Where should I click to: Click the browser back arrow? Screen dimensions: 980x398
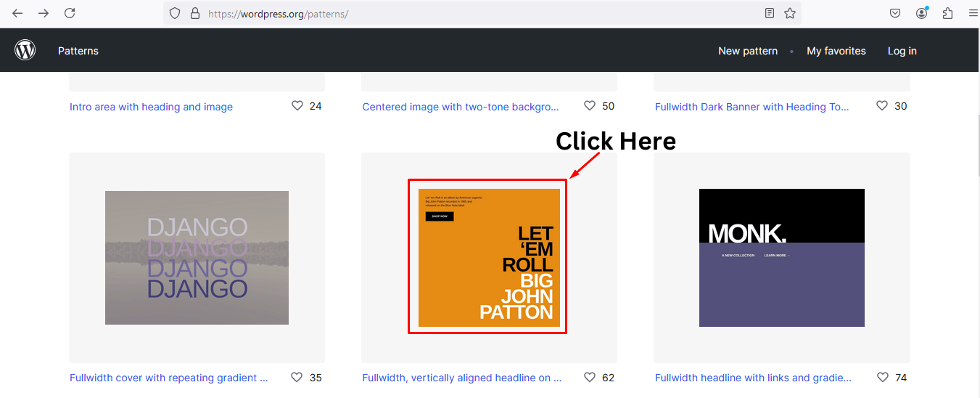[x=17, y=13]
